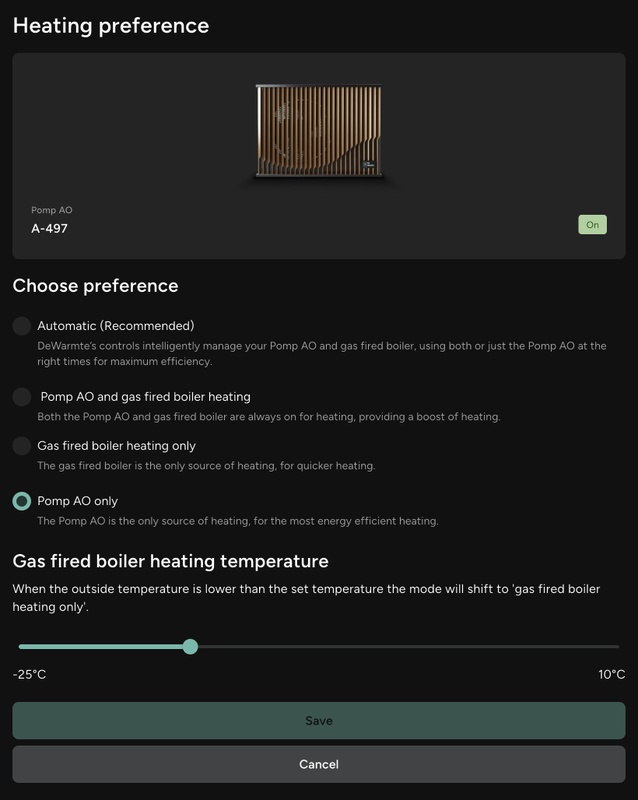
Task: Click the 'Pomp AO only' label text
Action: (78, 501)
